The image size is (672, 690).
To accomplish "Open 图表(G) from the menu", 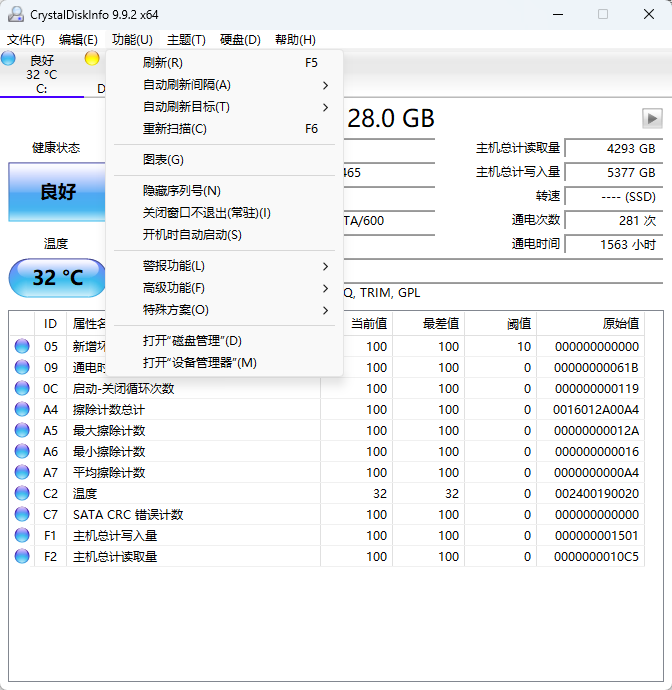I will pos(224,159).
